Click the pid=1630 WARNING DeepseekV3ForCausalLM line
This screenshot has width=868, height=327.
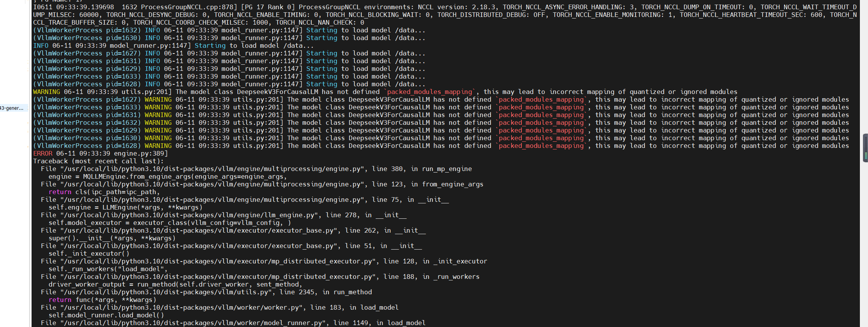click(x=441, y=138)
